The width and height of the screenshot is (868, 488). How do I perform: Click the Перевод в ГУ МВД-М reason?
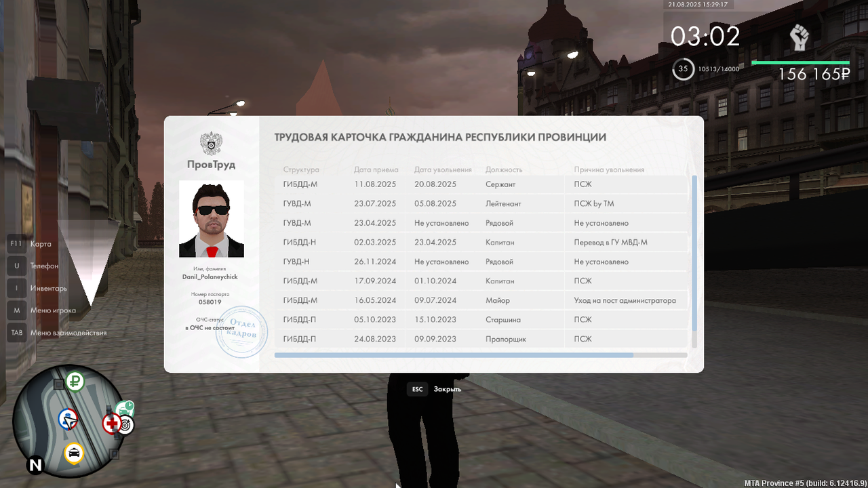click(x=611, y=242)
